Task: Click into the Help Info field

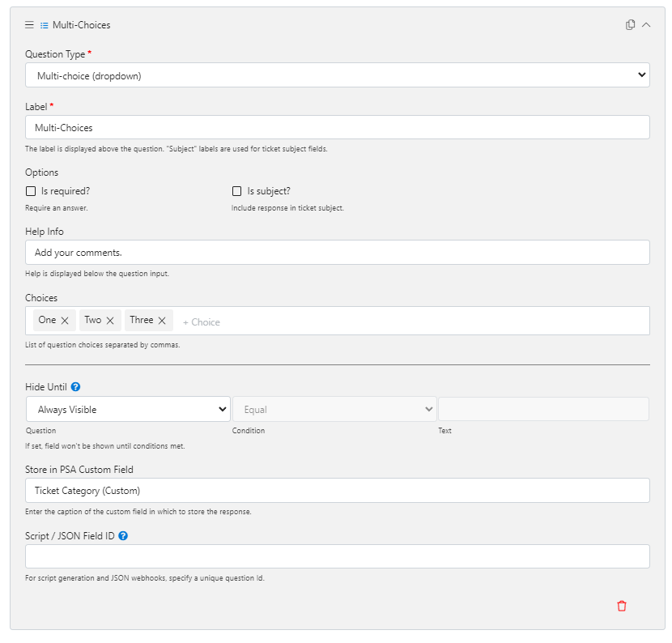Action: point(338,252)
